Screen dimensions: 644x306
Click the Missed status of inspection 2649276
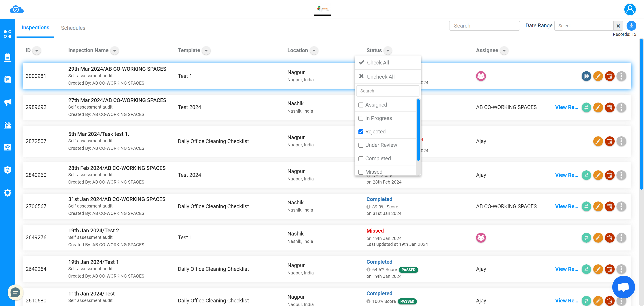[375, 231]
